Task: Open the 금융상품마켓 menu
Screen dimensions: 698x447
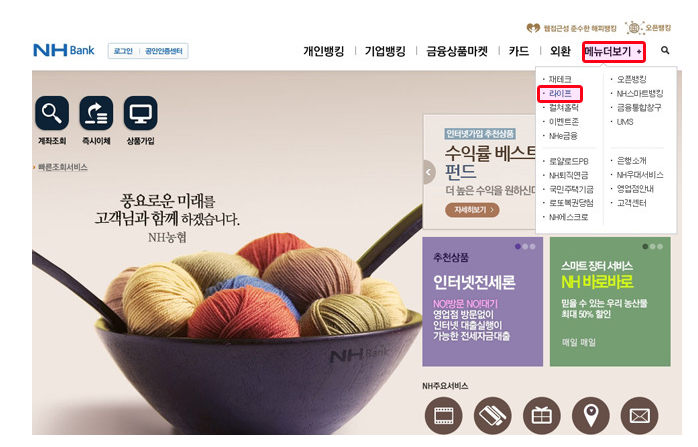Action: click(x=457, y=51)
